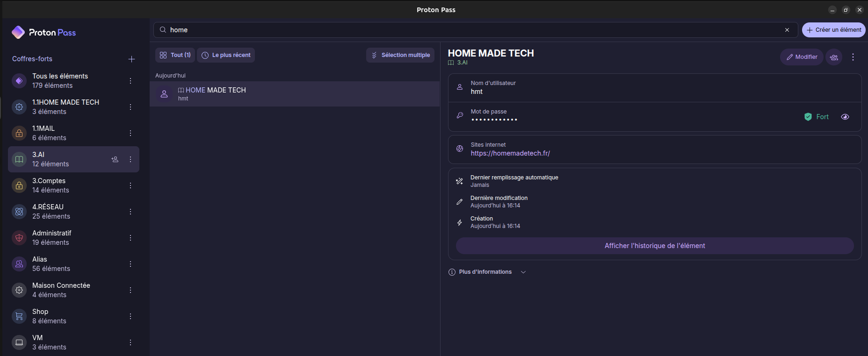Open Le plus récent sort dropdown
Screen dimensions: 868x356
click(x=226, y=55)
